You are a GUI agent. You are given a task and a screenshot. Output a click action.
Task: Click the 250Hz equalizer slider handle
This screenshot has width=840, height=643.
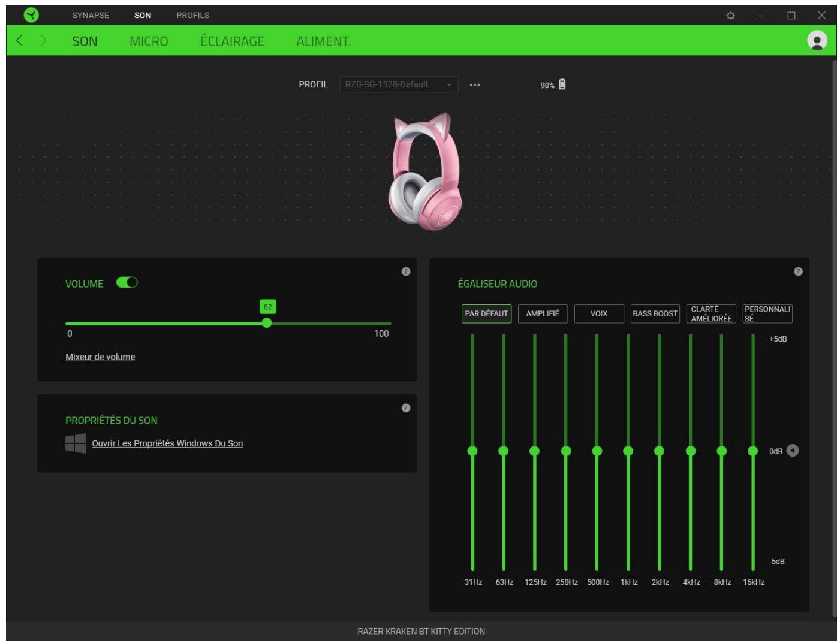(566, 451)
